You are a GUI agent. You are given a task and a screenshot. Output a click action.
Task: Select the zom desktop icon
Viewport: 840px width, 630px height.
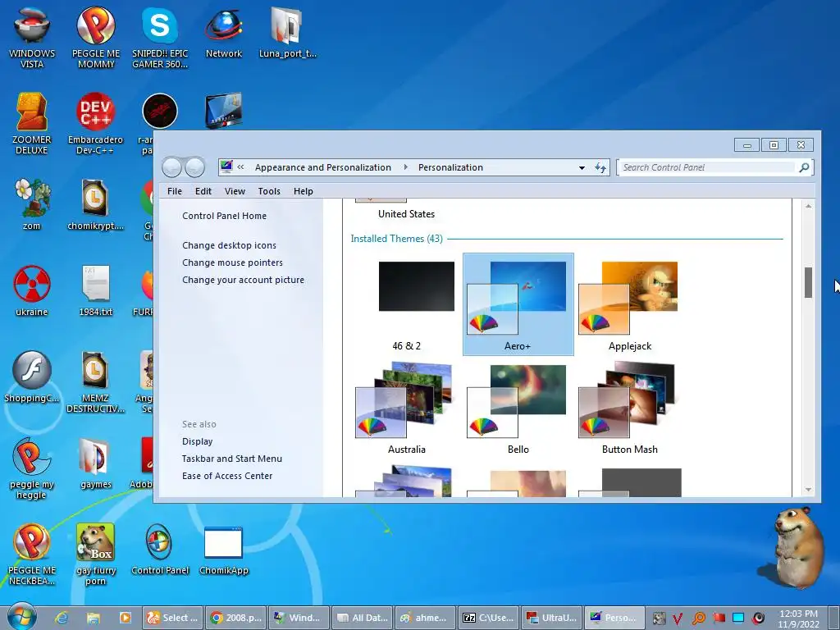point(32,204)
